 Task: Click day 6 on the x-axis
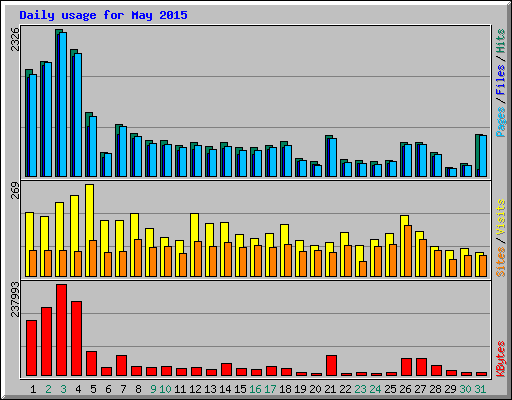tap(108, 389)
